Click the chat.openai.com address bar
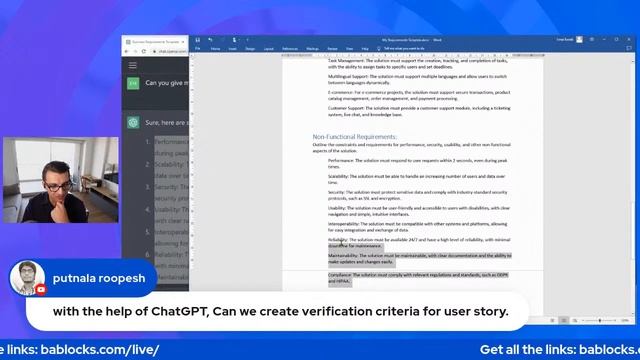640x360 pixels. click(x=170, y=51)
